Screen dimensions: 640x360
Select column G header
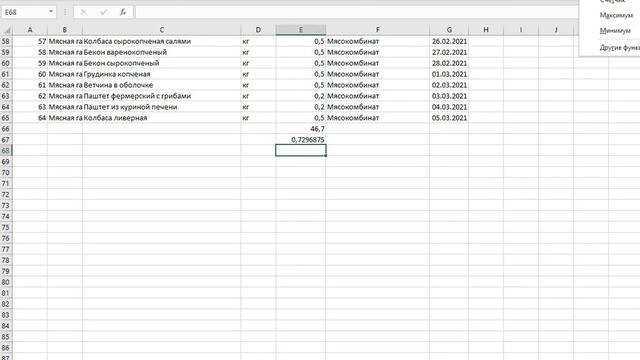449,30
